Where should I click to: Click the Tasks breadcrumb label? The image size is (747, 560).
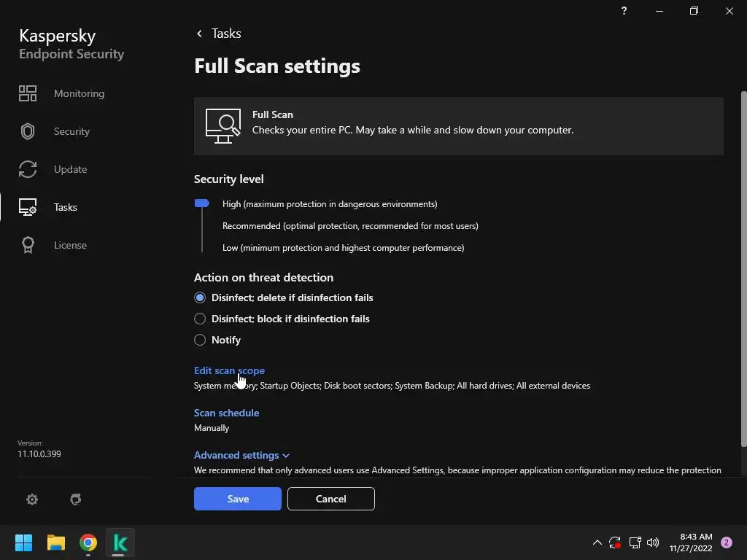point(226,34)
